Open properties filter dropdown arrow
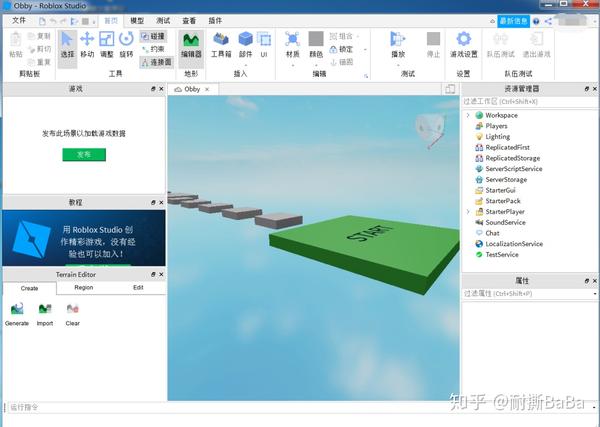 coord(595,294)
